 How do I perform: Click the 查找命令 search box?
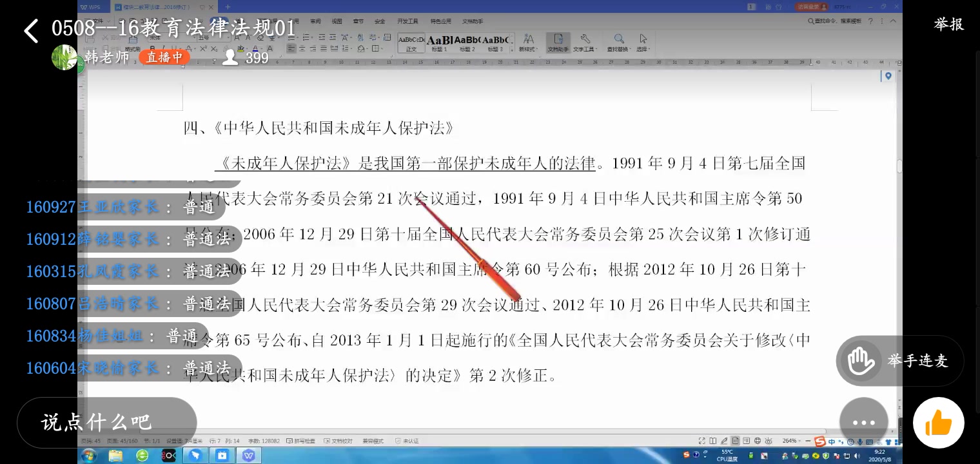834,21
